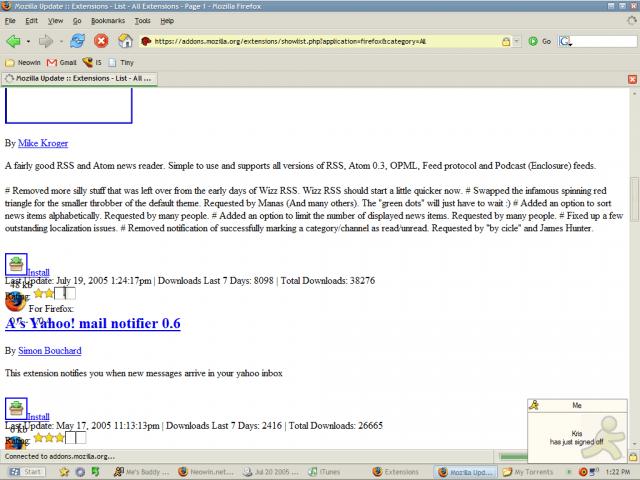Click the scrollbar up arrow

[x=634, y=93]
